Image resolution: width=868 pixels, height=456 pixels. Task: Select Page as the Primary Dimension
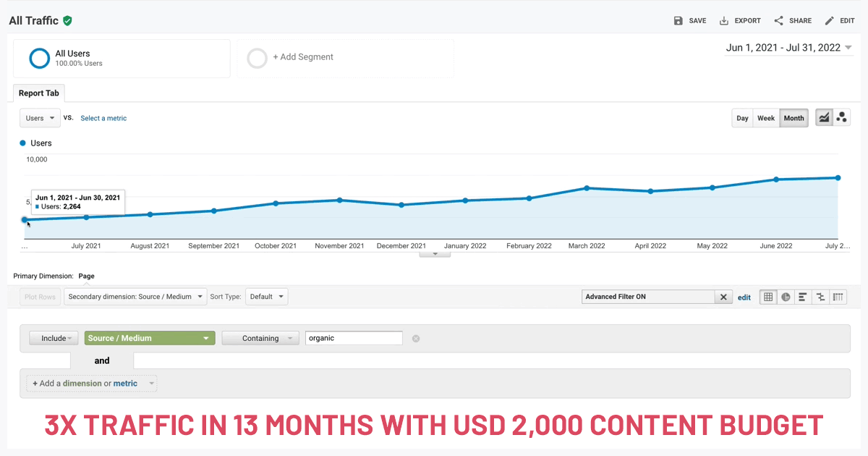[86, 276]
